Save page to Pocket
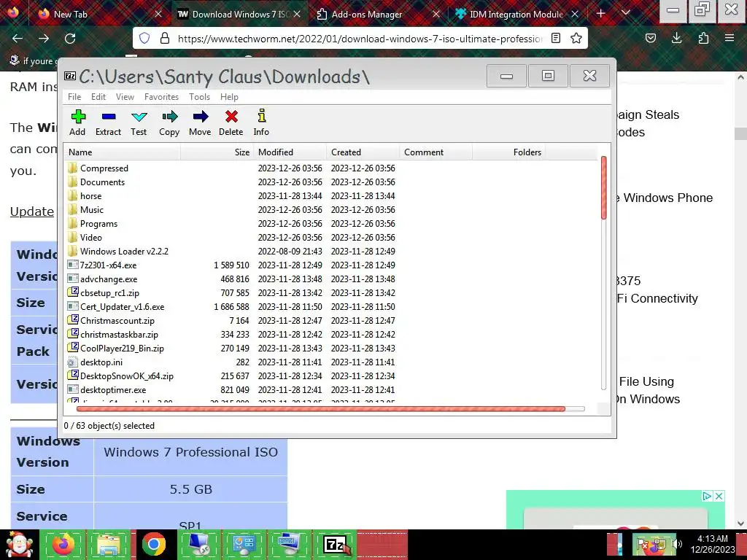The width and height of the screenshot is (747, 560). coord(650,38)
